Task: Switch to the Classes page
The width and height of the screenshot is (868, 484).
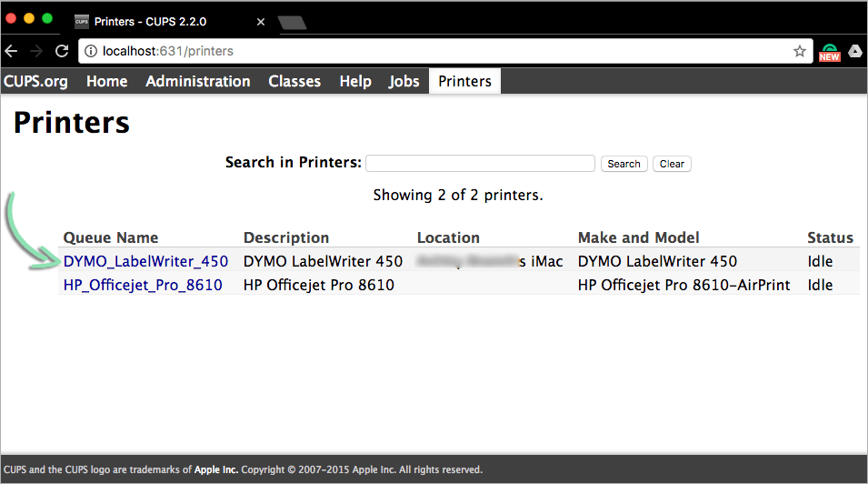Action: pos(294,81)
